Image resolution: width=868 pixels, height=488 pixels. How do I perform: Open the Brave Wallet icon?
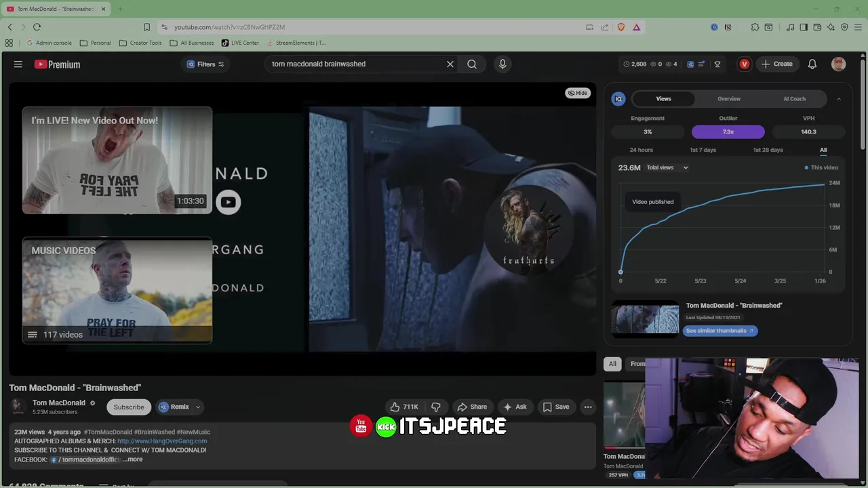817,27
